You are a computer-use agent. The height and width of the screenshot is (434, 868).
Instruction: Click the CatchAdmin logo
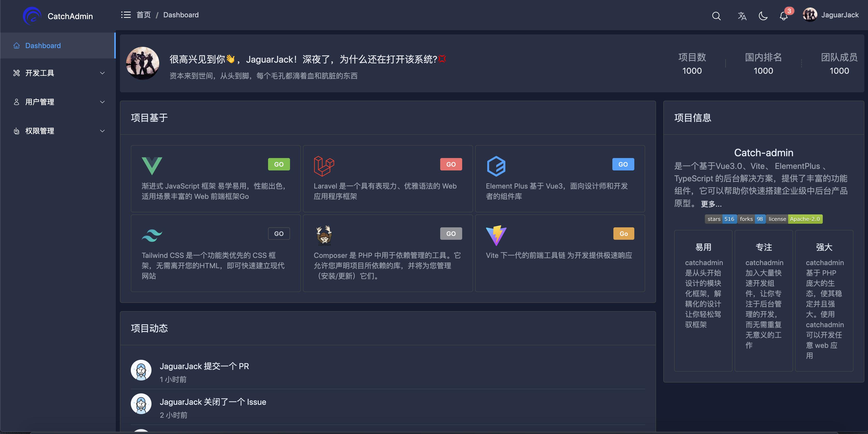click(x=32, y=16)
